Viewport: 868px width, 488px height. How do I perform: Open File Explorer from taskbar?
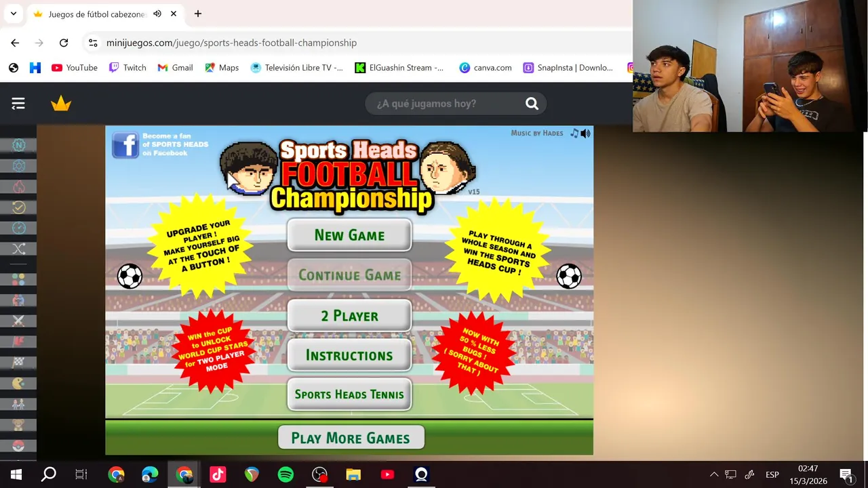(x=353, y=474)
